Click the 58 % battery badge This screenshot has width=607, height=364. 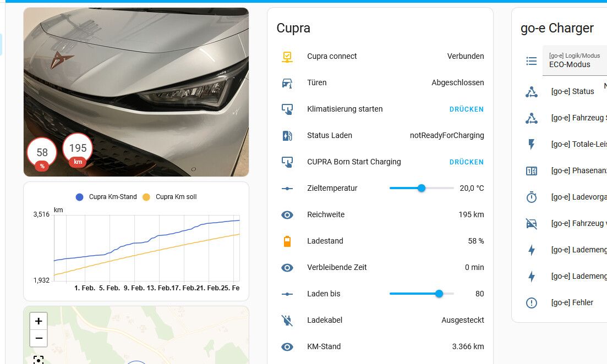pos(42,154)
